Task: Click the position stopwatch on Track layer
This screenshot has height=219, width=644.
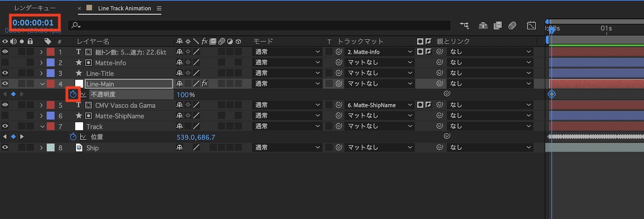Action: click(73, 136)
